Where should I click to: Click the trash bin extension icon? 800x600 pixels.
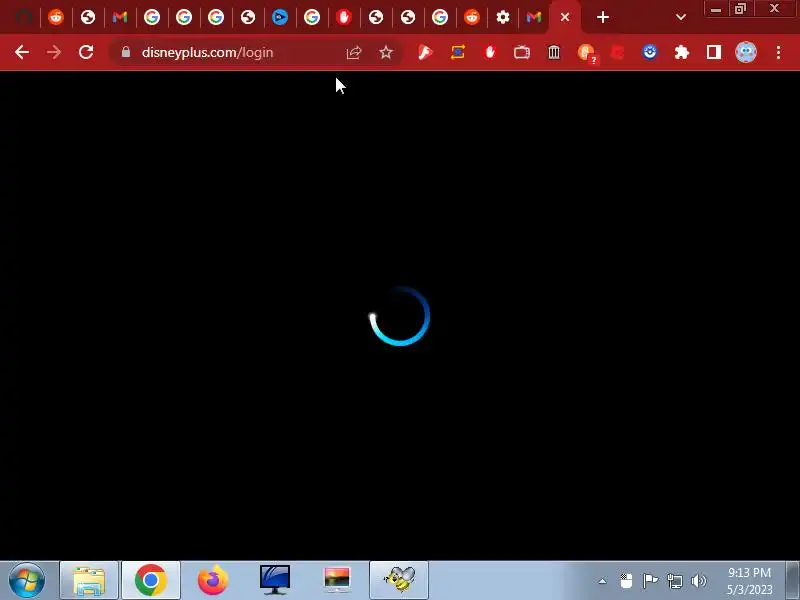554,52
